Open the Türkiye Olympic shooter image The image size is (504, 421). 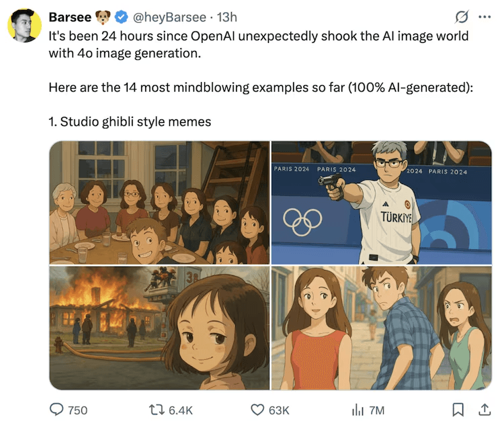(382, 203)
